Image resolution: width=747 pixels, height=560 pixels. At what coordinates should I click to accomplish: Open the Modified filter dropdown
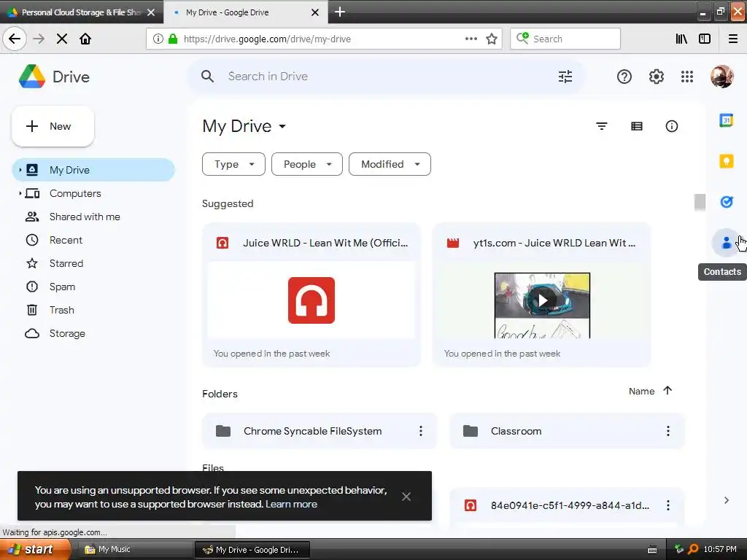click(x=390, y=164)
